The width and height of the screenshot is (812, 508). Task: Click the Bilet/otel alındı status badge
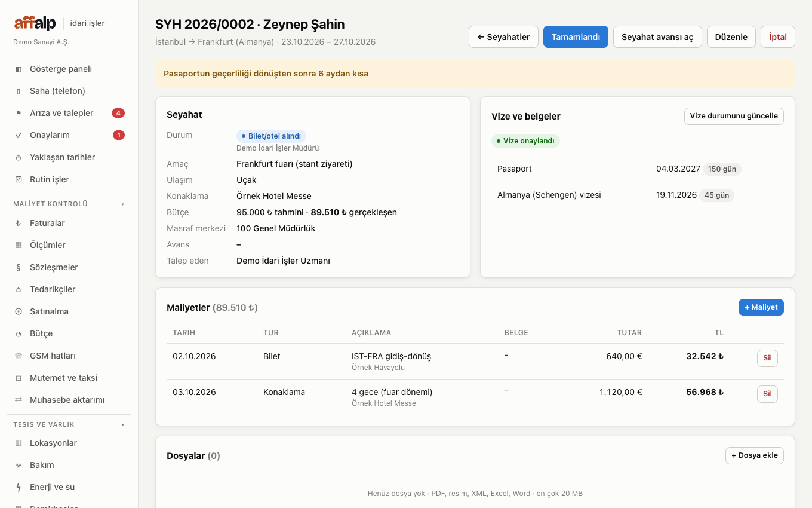(x=271, y=136)
